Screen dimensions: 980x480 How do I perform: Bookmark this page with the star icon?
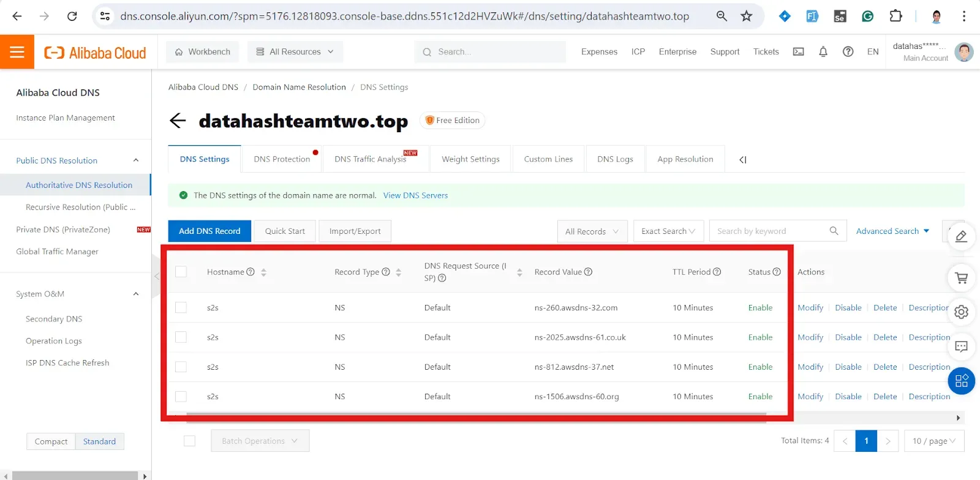tap(746, 17)
